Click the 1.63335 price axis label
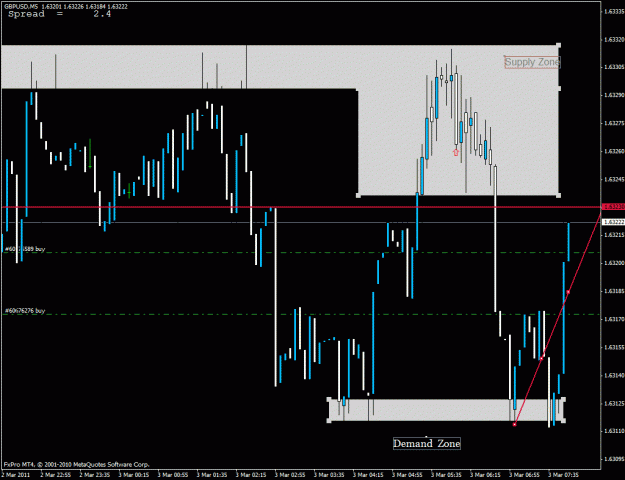625x480 pixels. 614,12
